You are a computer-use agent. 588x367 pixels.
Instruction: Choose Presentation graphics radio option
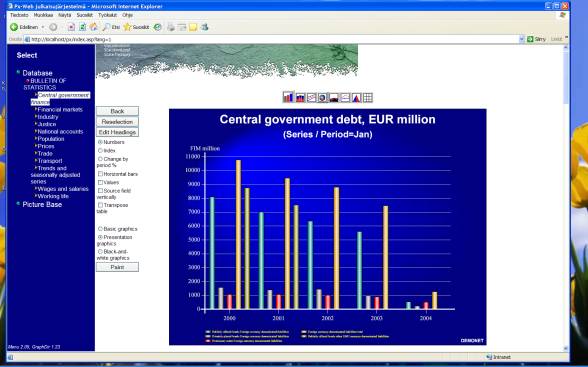100,237
